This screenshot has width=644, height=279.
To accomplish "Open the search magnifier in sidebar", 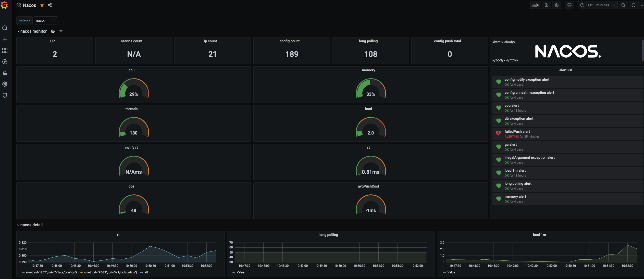I will [x=5, y=28].
